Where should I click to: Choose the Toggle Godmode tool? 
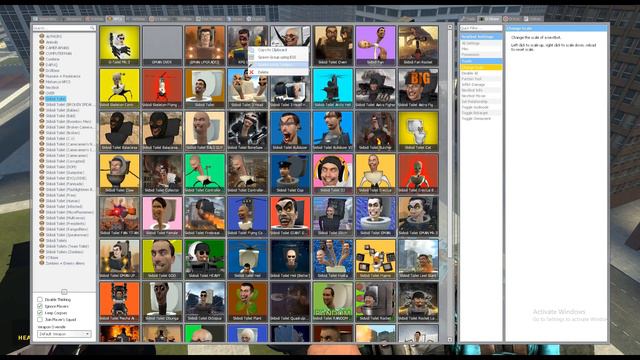[x=481, y=107]
